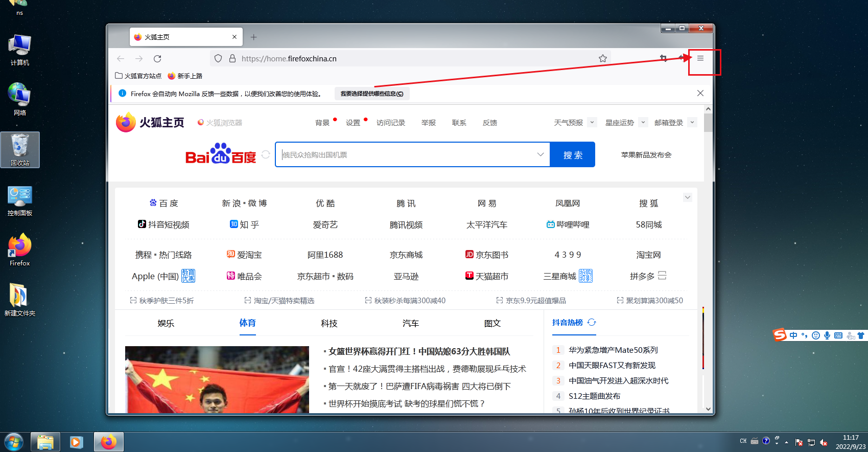The width and height of the screenshot is (868, 452).
Task: Collapse the site navigation grid chevron
Action: [x=688, y=197]
